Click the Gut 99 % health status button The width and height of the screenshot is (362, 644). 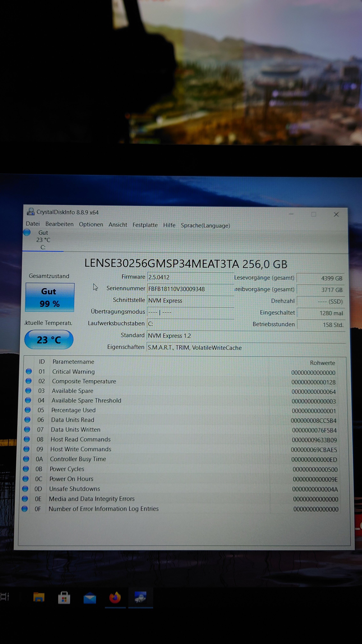point(50,297)
